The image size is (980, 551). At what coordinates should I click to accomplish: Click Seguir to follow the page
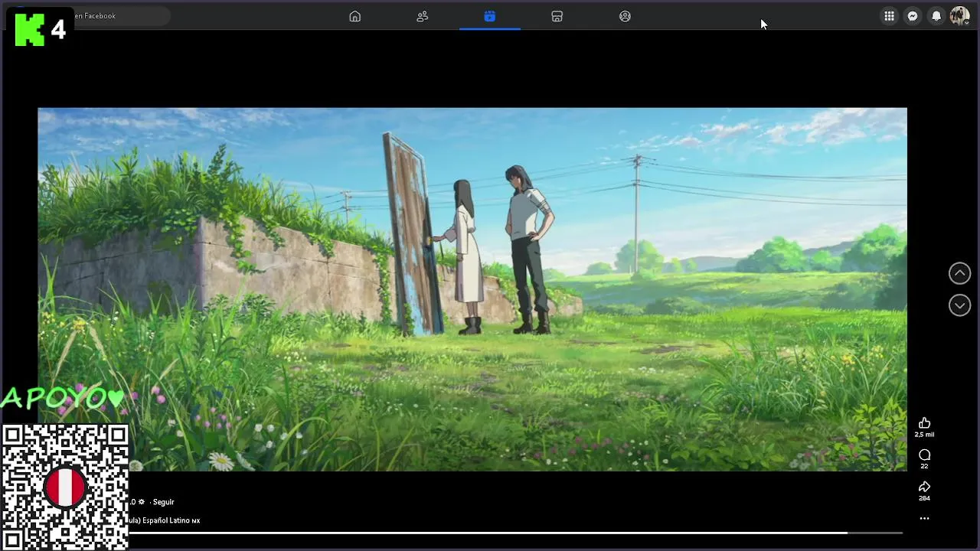[163, 502]
